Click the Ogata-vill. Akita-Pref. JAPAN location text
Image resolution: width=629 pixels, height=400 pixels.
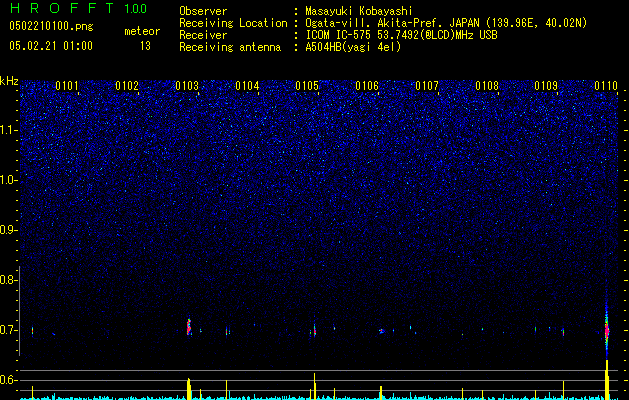(446, 23)
